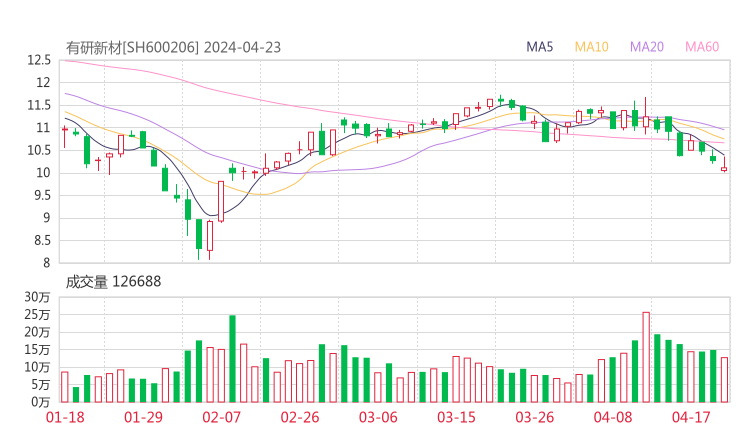Click the 11.5 price axis label

(39, 105)
